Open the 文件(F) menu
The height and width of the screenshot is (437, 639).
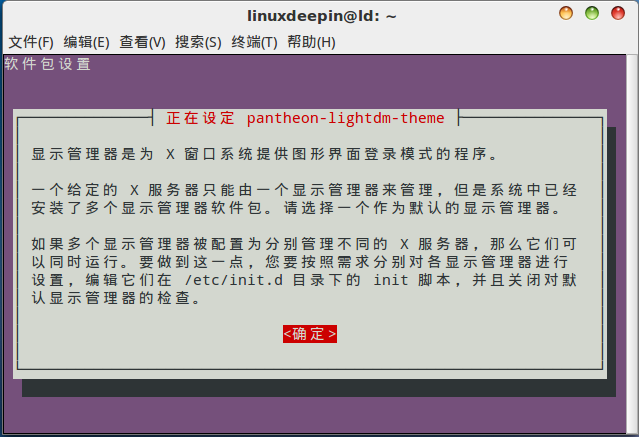point(31,42)
